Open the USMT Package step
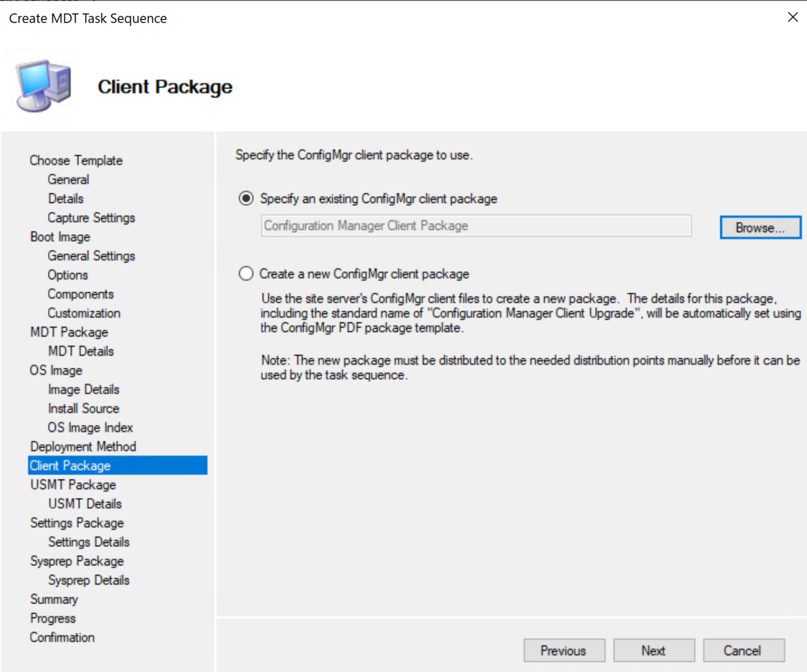The height and width of the screenshot is (672, 807). click(x=73, y=485)
